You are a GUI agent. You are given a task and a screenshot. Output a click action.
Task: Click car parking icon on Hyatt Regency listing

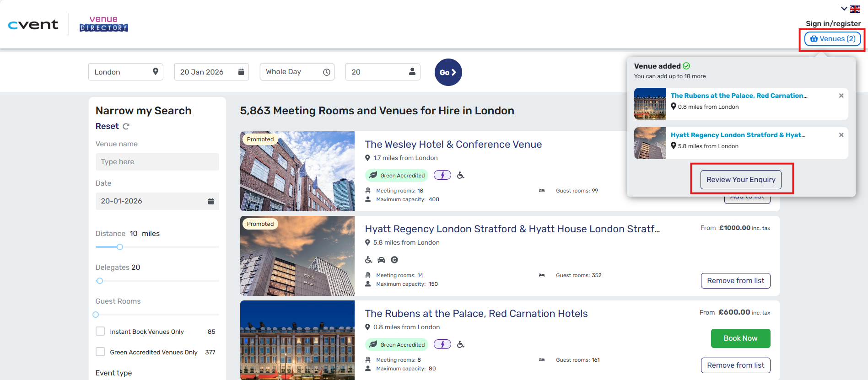pos(382,260)
